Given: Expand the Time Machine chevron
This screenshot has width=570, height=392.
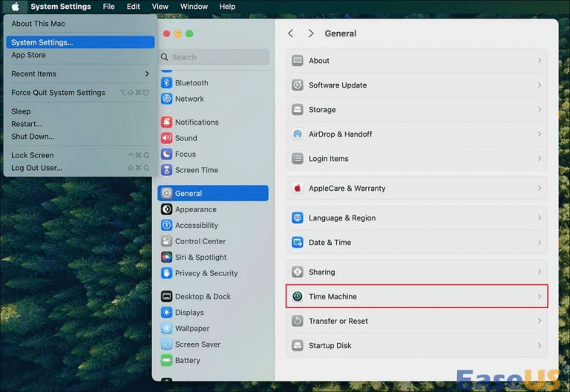Looking at the screenshot, I should (x=539, y=297).
